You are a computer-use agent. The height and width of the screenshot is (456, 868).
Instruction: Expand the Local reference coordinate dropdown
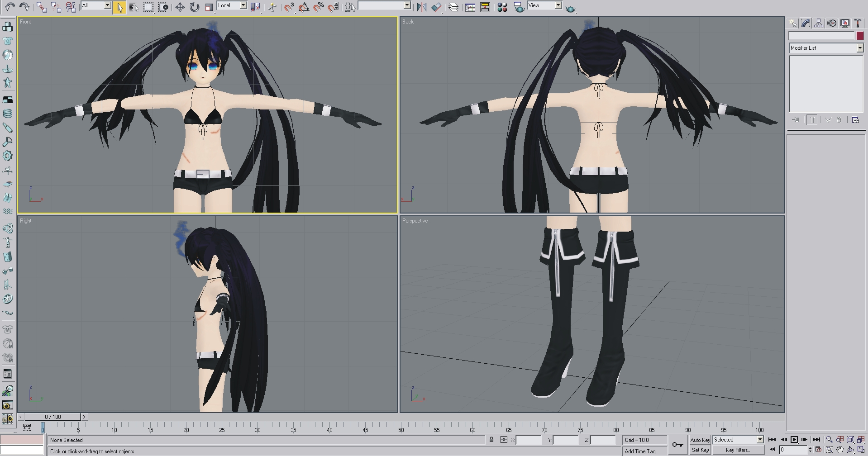pos(243,5)
